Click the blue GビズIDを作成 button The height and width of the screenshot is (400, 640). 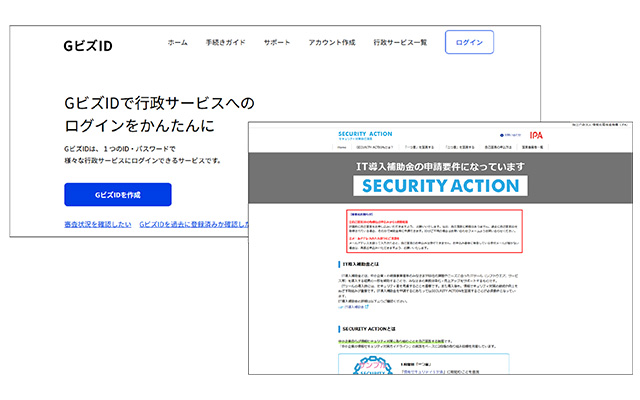(x=117, y=194)
